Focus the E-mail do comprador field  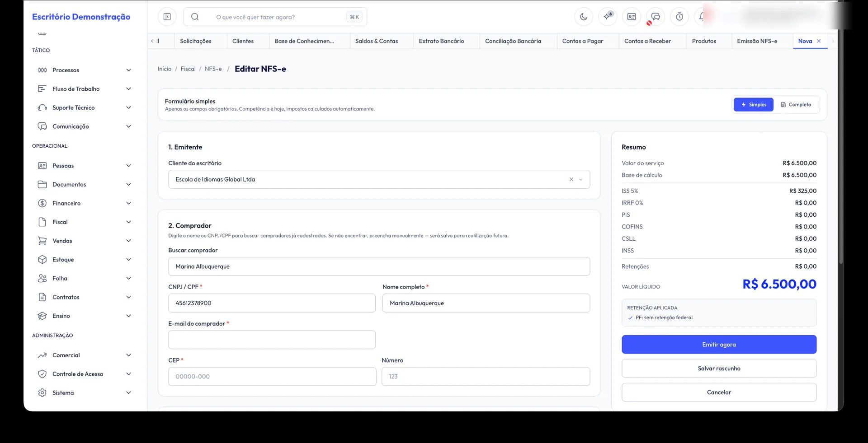[x=272, y=340]
